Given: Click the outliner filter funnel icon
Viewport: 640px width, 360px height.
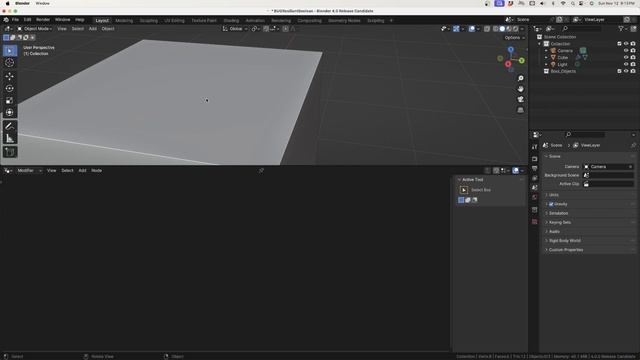Looking at the screenshot, I should pyautogui.click(x=621, y=29).
